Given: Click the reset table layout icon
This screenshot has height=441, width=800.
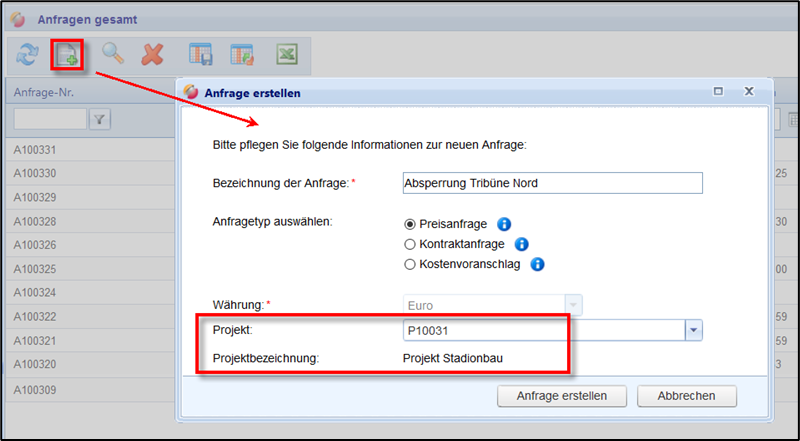Looking at the screenshot, I should [x=242, y=56].
